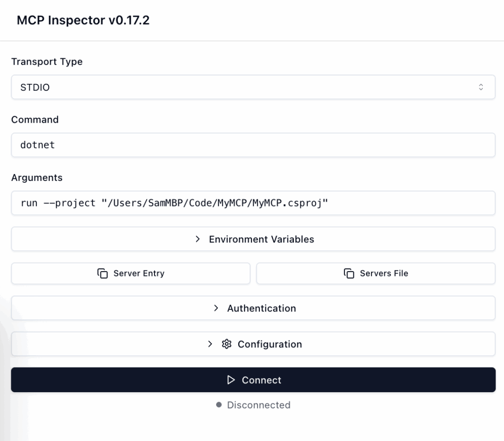Click the MCP Inspector v0.17.2 title
Image resolution: width=504 pixels, height=441 pixels.
tap(83, 20)
